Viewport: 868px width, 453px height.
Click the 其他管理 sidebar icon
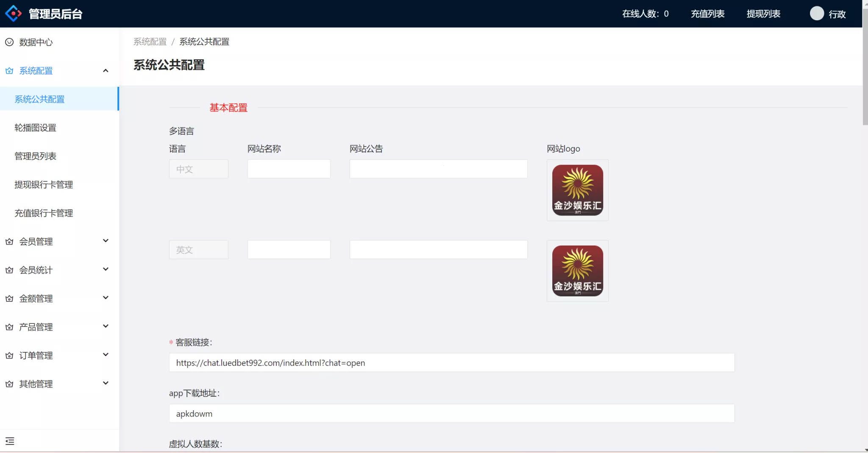(x=9, y=384)
